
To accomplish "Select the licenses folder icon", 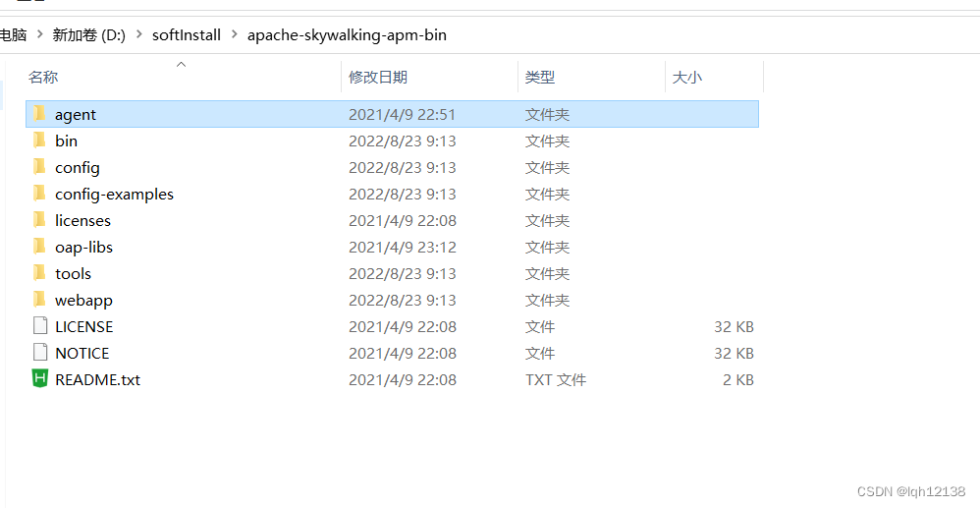I will pos(39,220).
